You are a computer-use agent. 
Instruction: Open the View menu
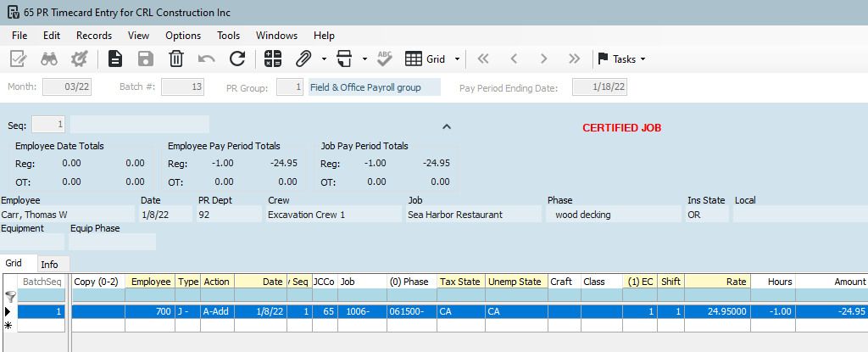(x=138, y=36)
